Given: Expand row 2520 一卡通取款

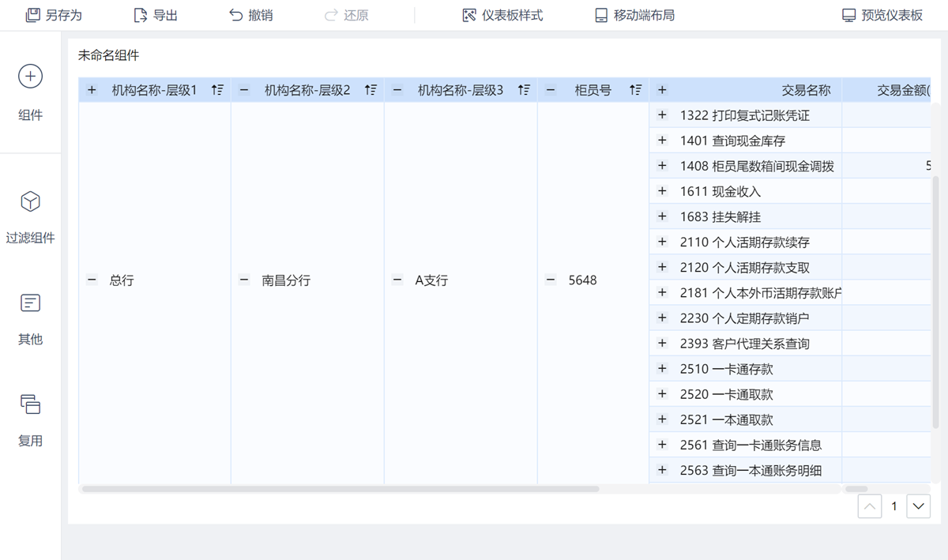Looking at the screenshot, I should pos(662,393).
